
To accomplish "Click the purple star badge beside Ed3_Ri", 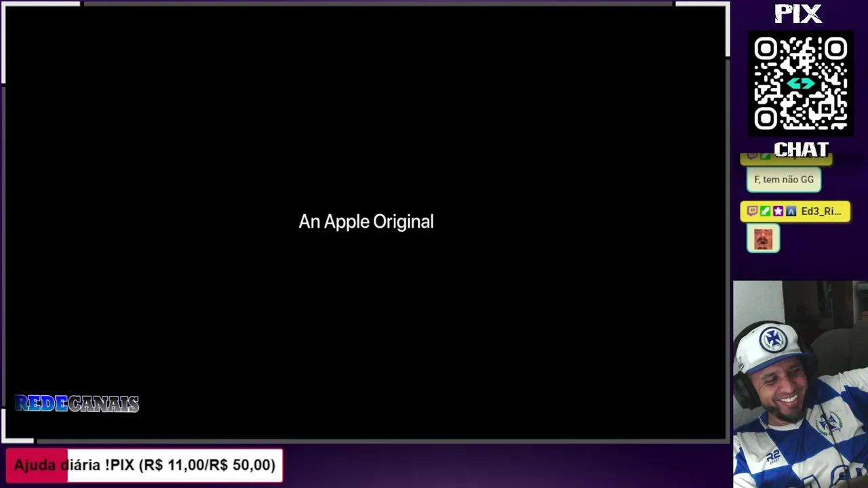I will pyautogui.click(x=778, y=211).
